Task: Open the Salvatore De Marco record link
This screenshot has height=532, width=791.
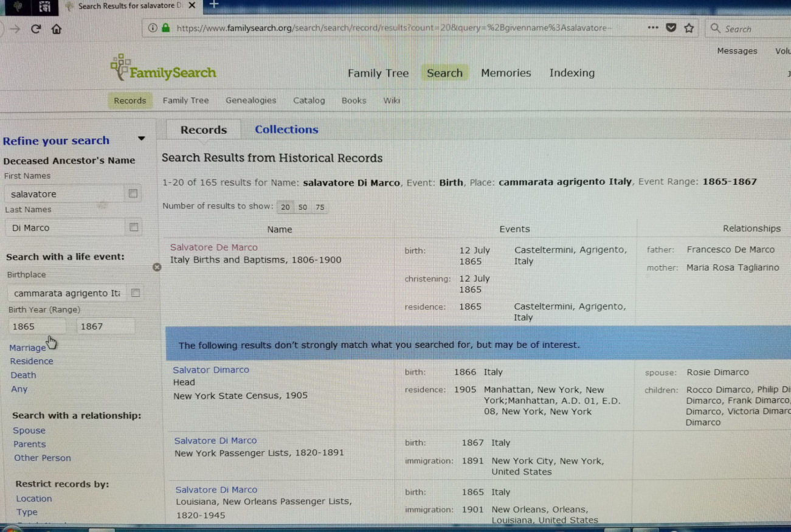Action: pos(214,247)
